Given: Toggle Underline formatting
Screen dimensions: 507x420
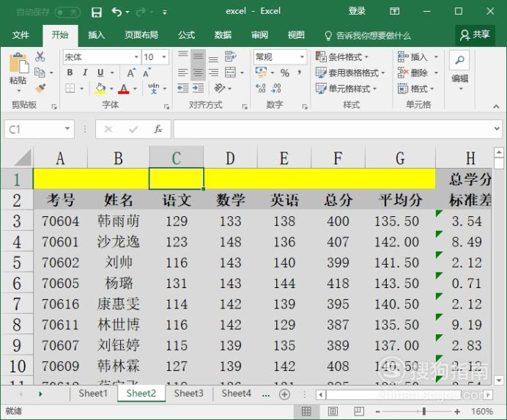Looking at the screenshot, I should (100, 73).
